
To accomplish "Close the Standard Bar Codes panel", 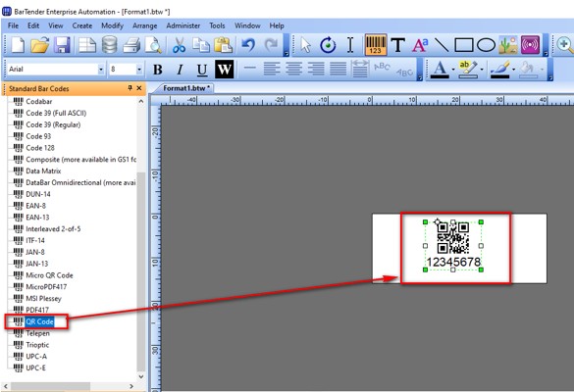I will coord(139,88).
